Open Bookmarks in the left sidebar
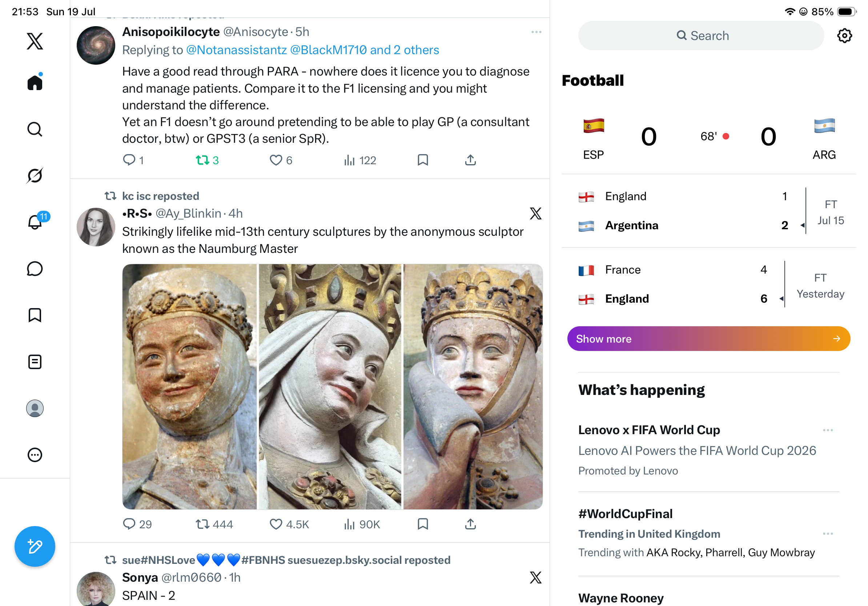The image size is (868, 606). coord(35,315)
